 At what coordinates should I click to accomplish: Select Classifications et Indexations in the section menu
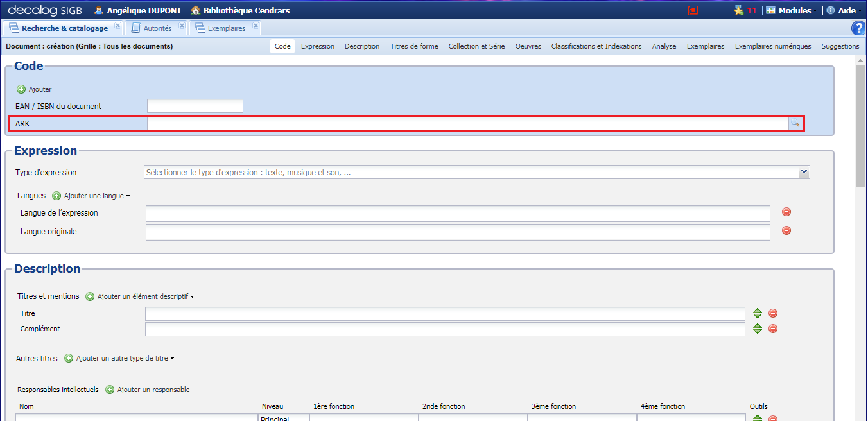pos(596,46)
